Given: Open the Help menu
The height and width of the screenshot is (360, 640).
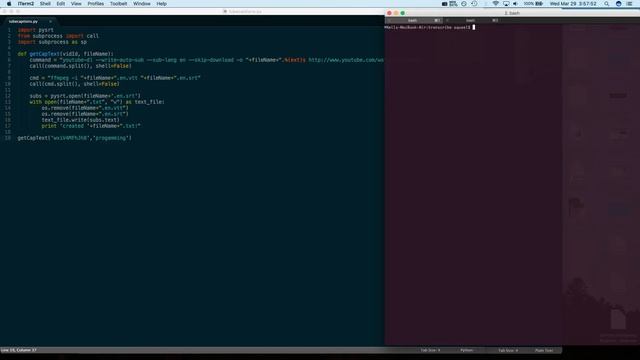Looking at the screenshot, I should tap(162, 4).
